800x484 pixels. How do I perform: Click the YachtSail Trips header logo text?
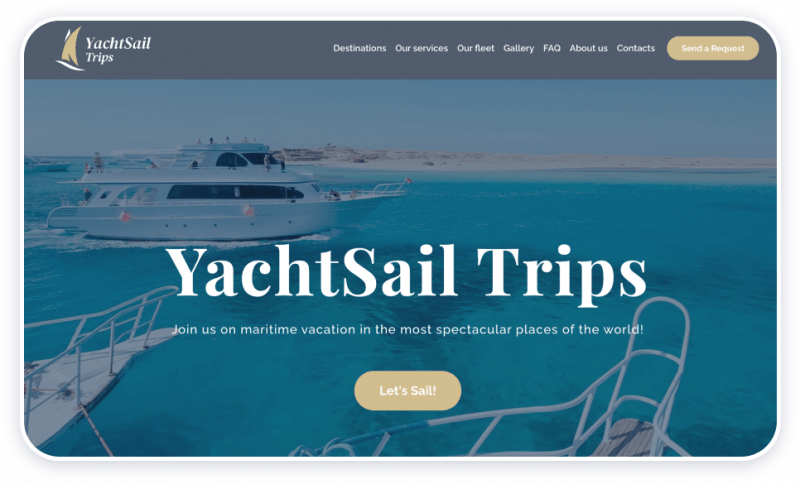[118, 49]
